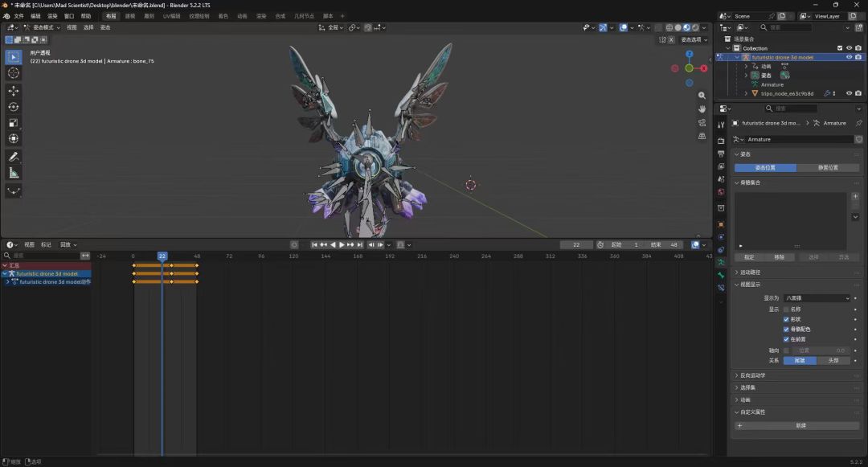Activate the Rotate tool

point(14,107)
